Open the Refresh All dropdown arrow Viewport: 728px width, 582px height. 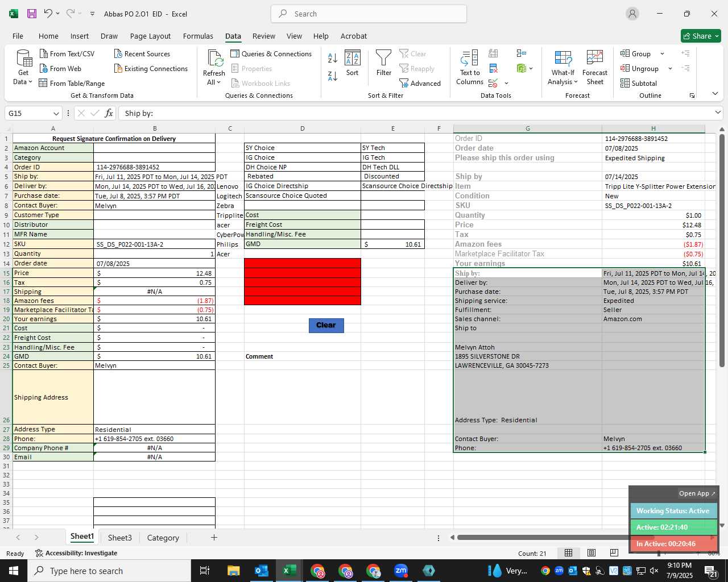[219, 82]
